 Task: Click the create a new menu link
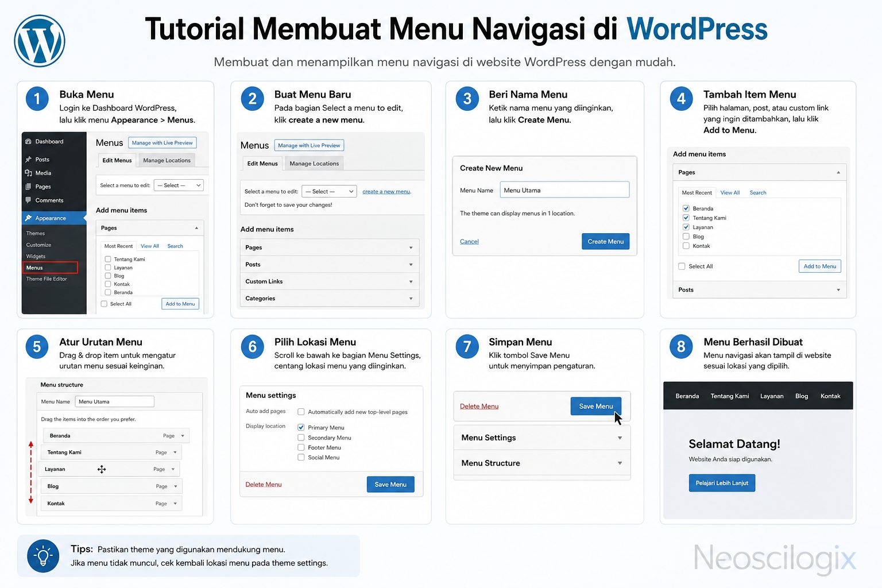pyautogui.click(x=386, y=192)
